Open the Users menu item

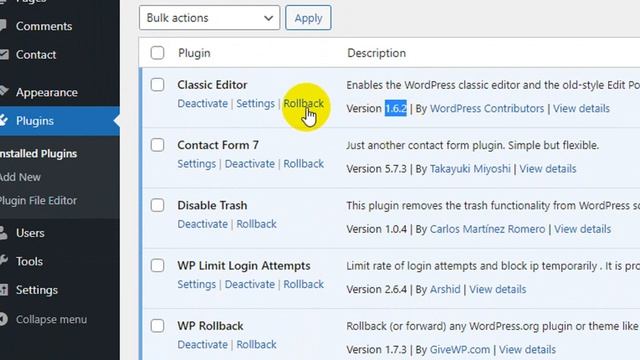coord(30,233)
